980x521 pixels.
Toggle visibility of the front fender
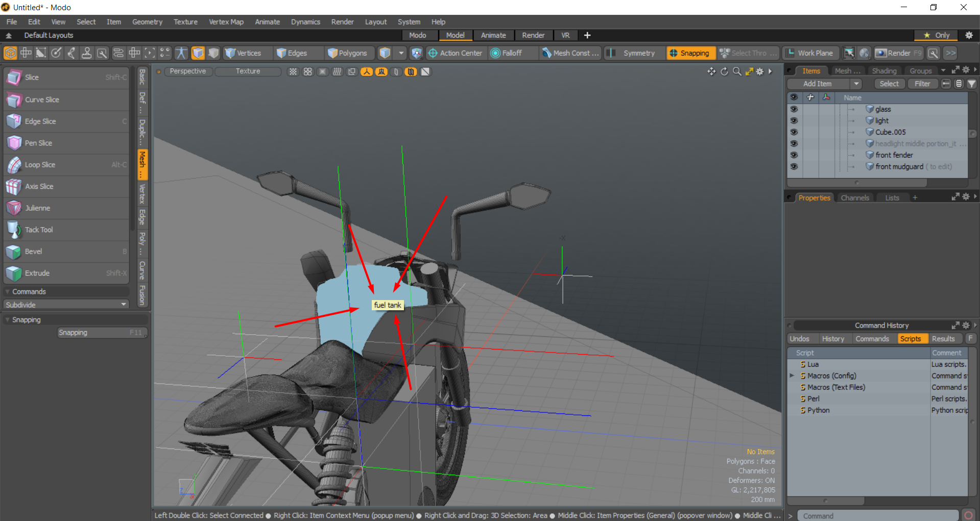coord(794,155)
